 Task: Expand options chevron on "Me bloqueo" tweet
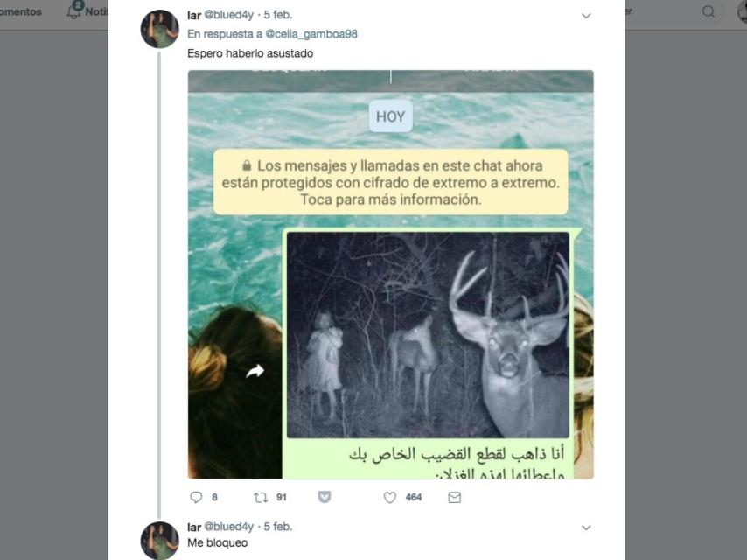(x=586, y=528)
